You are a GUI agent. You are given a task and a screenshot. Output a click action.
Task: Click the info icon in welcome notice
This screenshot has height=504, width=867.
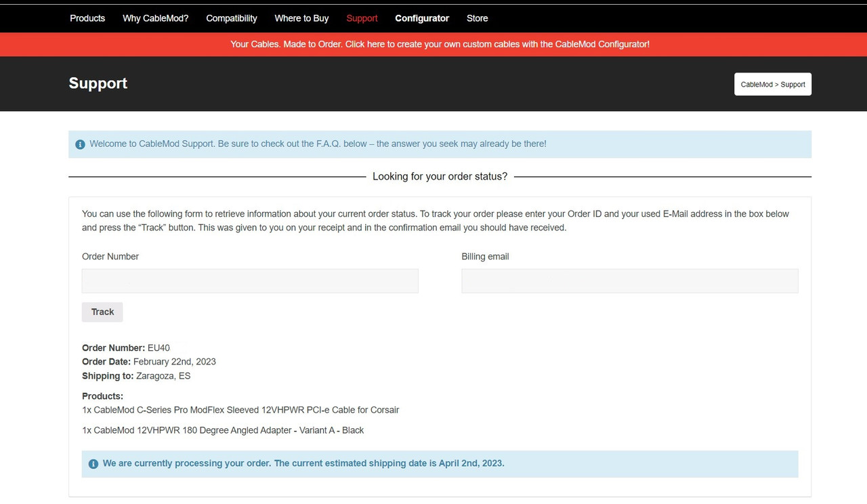pos(80,144)
